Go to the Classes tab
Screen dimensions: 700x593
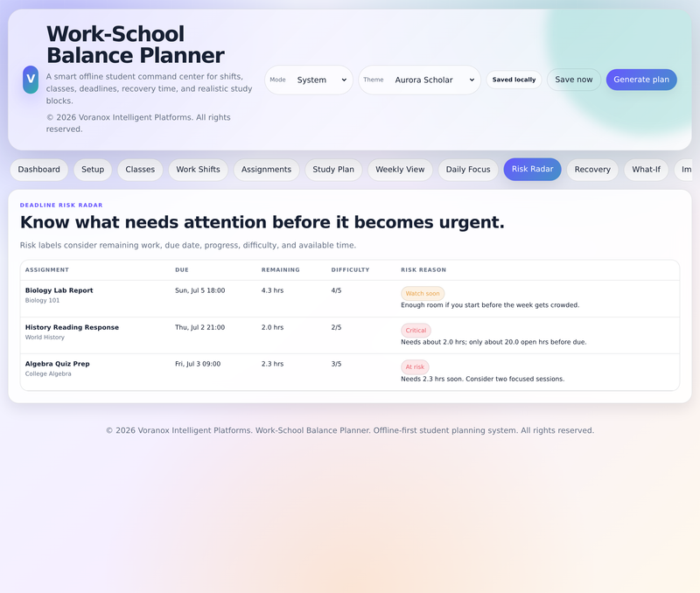[x=140, y=170]
